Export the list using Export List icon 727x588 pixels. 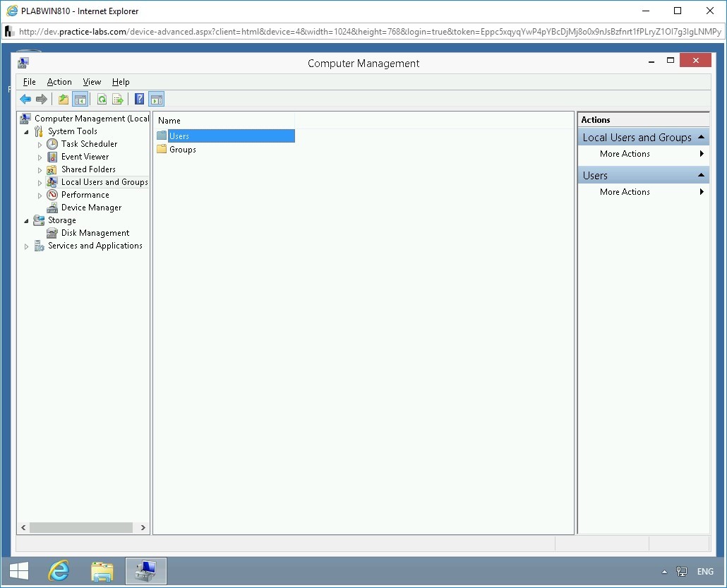coord(117,99)
